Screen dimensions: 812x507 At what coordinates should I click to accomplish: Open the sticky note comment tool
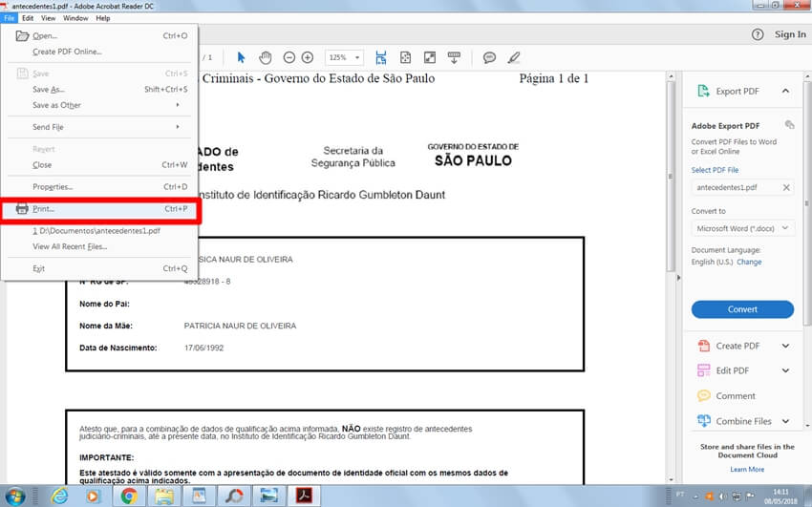coord(489,57)
